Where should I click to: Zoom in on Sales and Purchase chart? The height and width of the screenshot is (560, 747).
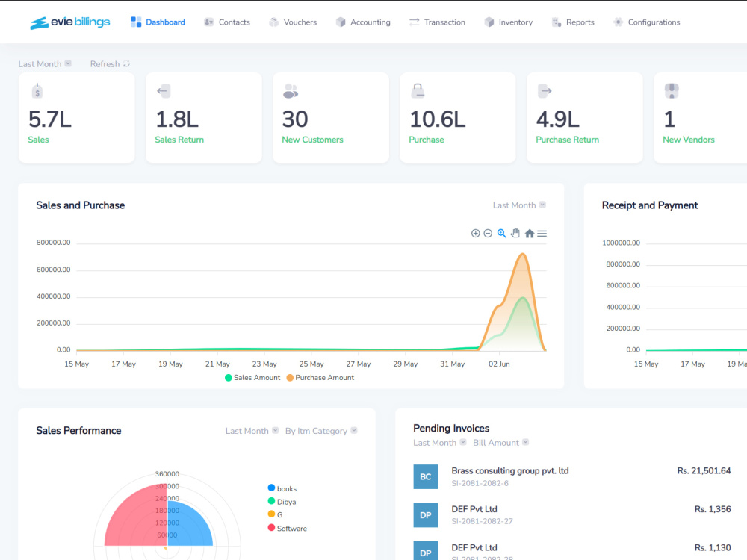click(x=475, y=233)
